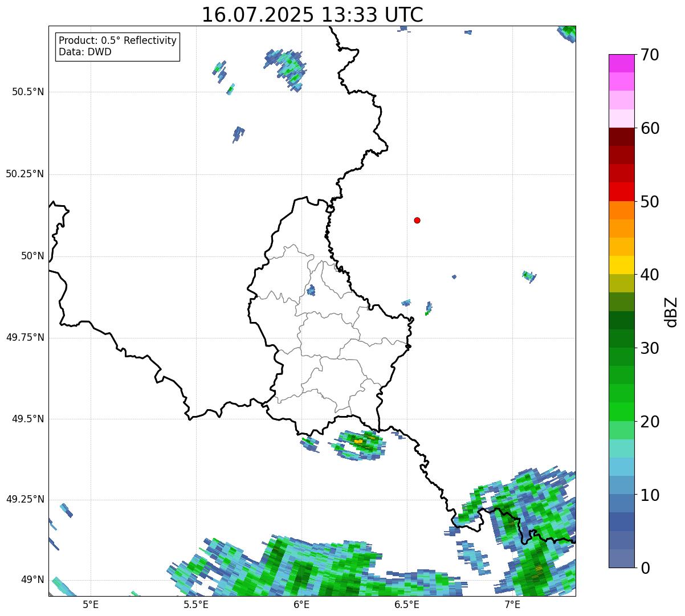Click the yellow colorbar segment above 40
The height and width of the screenshot is (616, 685).
click(x=621, y=265)
